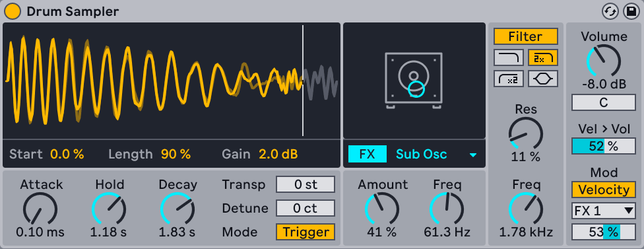Click the Volume knob
This screenshot has height=249, width=644.
(603, 61)
